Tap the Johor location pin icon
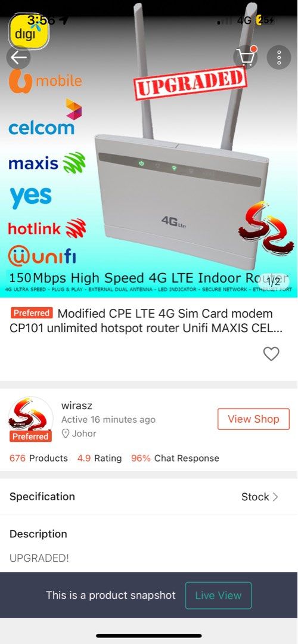Viewport: 298px width, 644px height. (66, 434)
